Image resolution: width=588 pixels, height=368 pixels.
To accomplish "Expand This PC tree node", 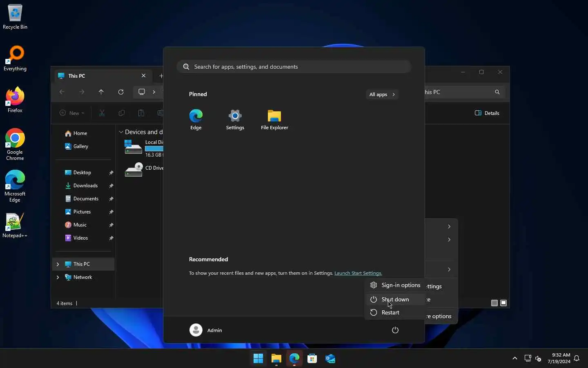I will point(58,264).
